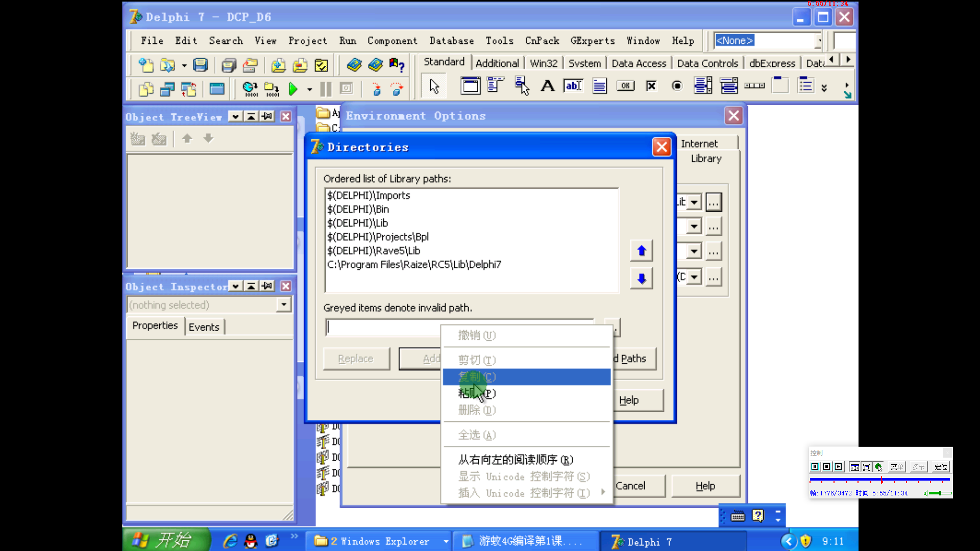
Task: Click the New Items toolbar icon
Action: [146, 65]
